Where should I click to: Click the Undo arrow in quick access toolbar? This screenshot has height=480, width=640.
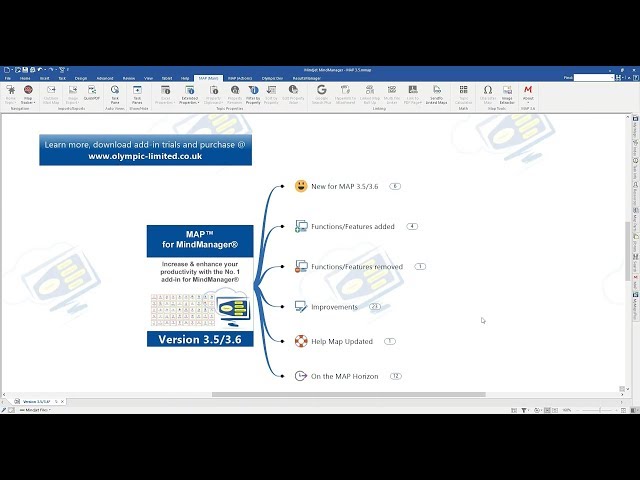(40, 70)
